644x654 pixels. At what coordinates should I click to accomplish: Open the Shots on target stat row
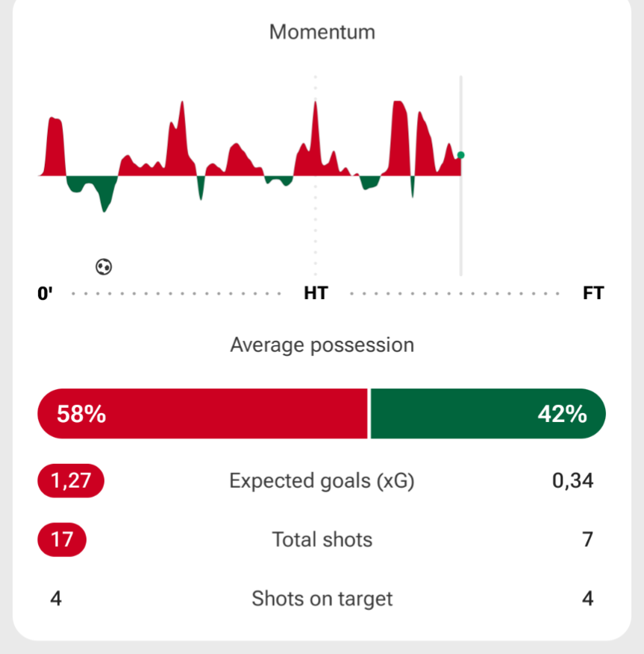322,598
